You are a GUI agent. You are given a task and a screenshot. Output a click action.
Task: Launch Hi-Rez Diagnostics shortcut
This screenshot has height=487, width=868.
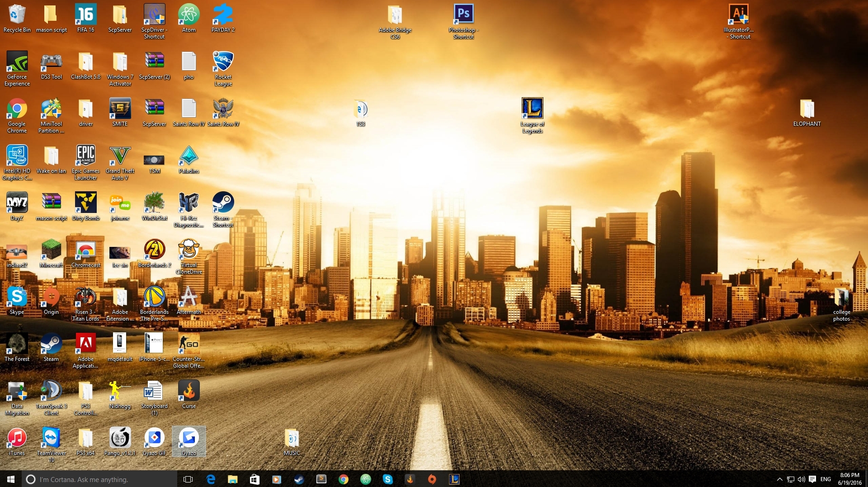pos(189,210)
